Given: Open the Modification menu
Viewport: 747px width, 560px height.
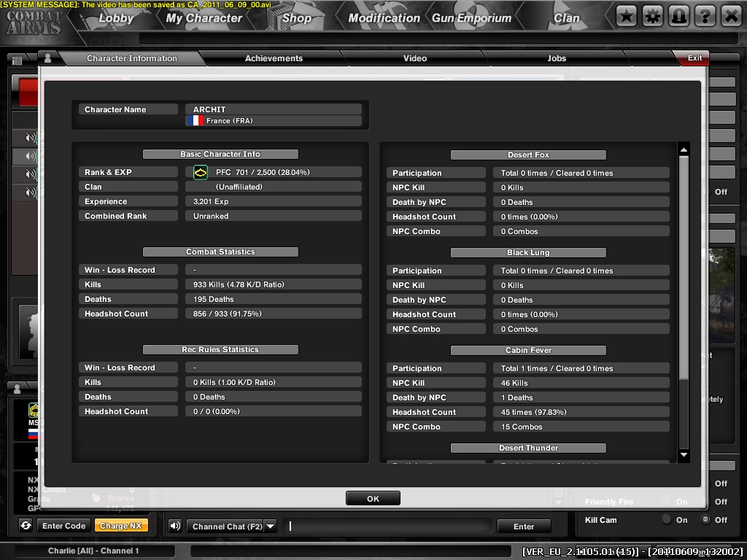Looking at the screenshot, I should tap(384, 18).
